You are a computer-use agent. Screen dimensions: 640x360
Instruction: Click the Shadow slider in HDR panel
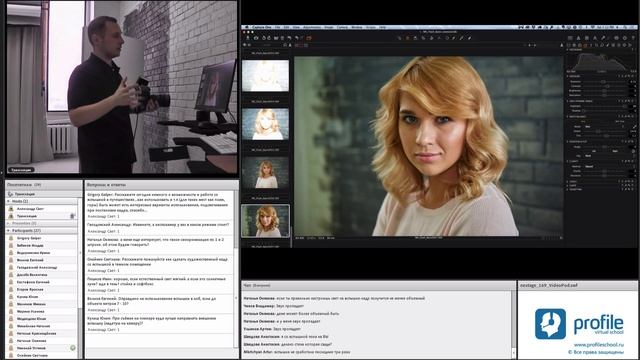pyautogui.click(x=584, y=111)
